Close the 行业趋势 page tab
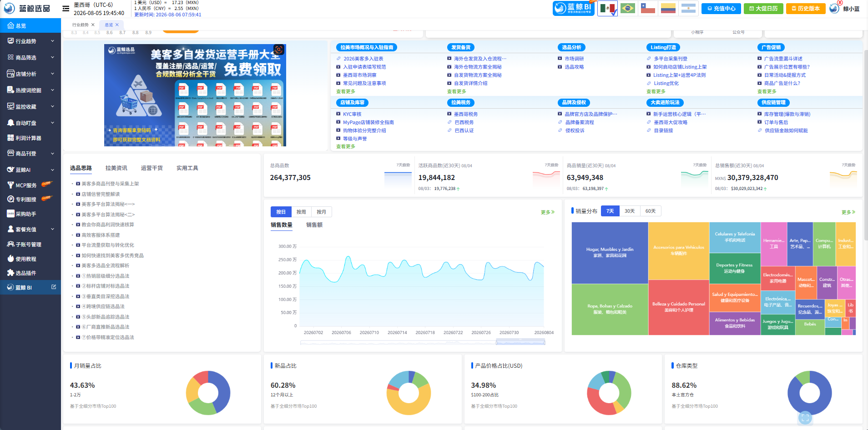868x430 pixels. click(93, 25)
